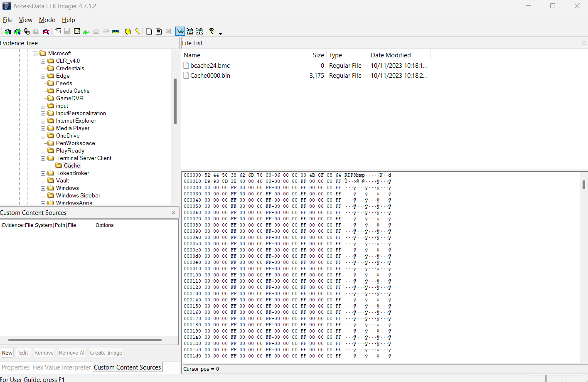Click the greyed-out Export Directory Listing icon

click(x=168, y=31)
